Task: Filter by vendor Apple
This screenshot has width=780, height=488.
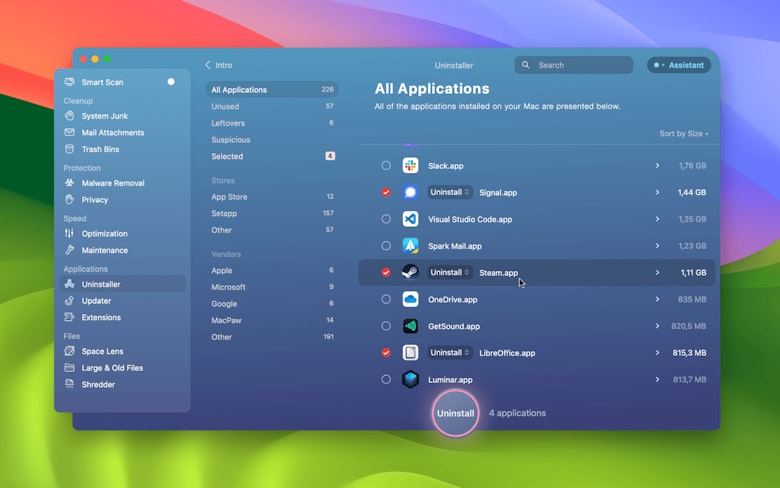Action: pyautogui.click(x=272, y=271)
